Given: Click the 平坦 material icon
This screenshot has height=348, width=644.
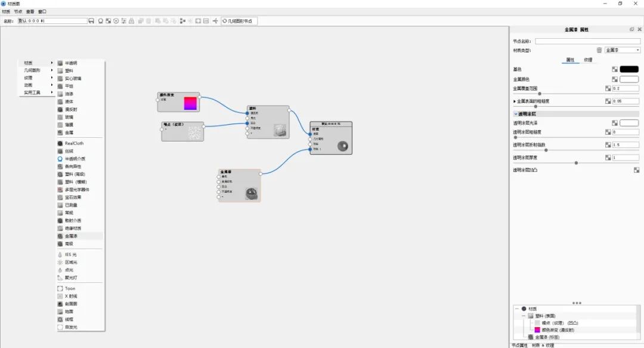Looking at the screenshot, I should (60, 87).
